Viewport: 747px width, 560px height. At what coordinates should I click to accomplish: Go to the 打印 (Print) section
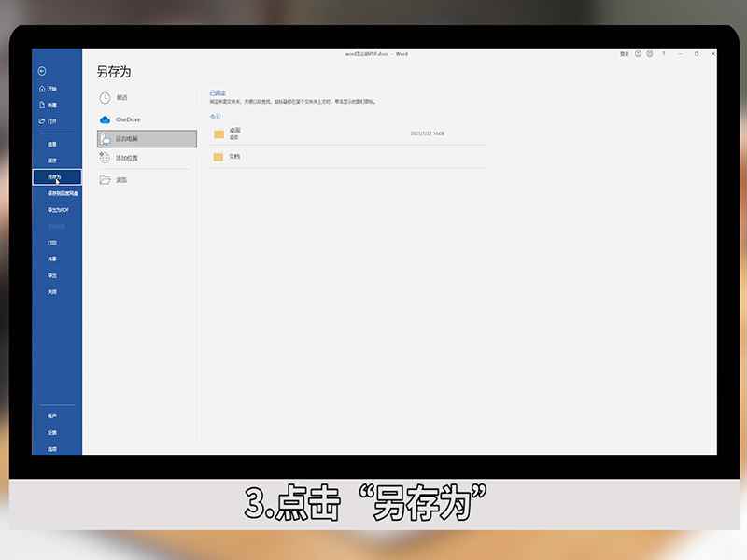(51, 243)
